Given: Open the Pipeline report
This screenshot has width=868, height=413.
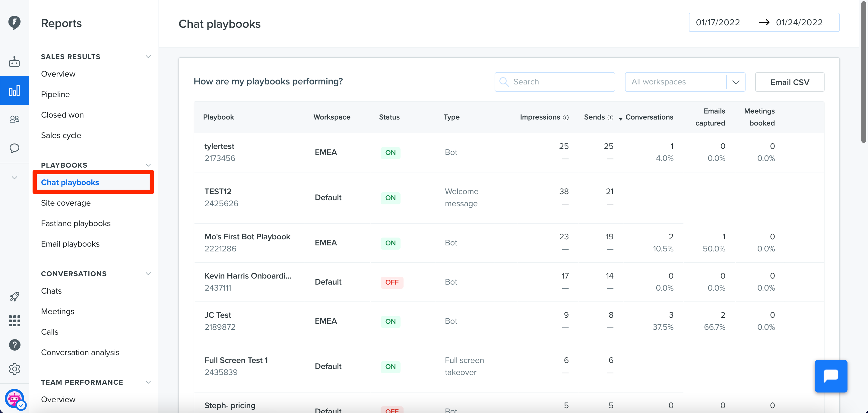Looking at the screenshot, I should [x=55, y=94].
